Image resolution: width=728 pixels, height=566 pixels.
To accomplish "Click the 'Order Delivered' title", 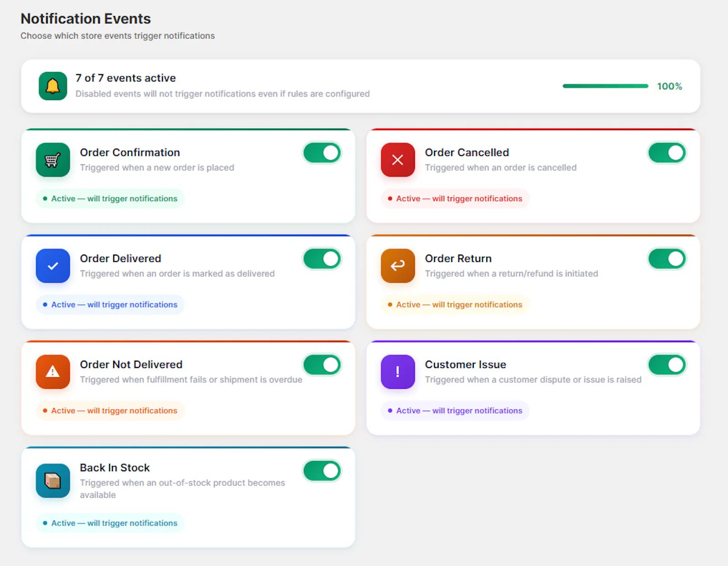I will [121, 259].
